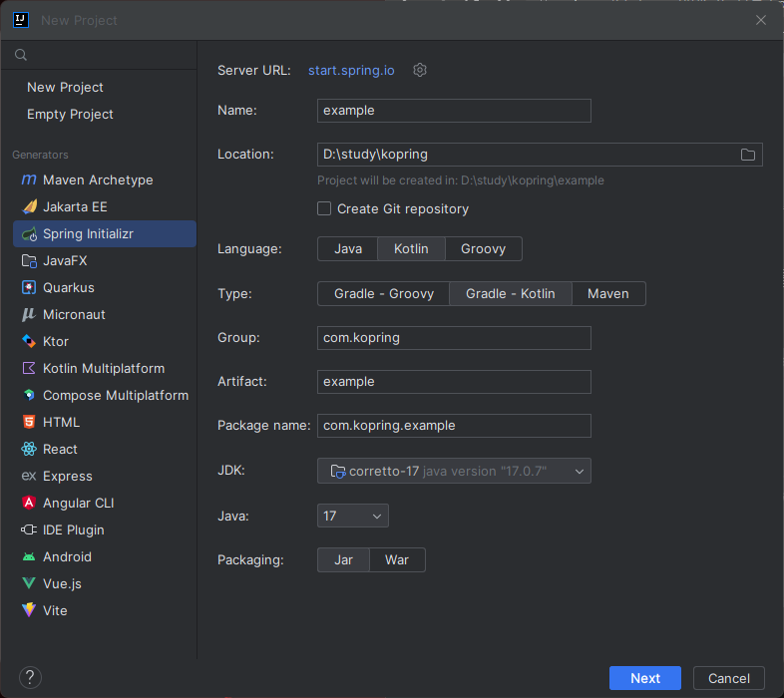Click the Angular CLI icon
Viewport: 784px width, 698px height.
pos(29,503)
